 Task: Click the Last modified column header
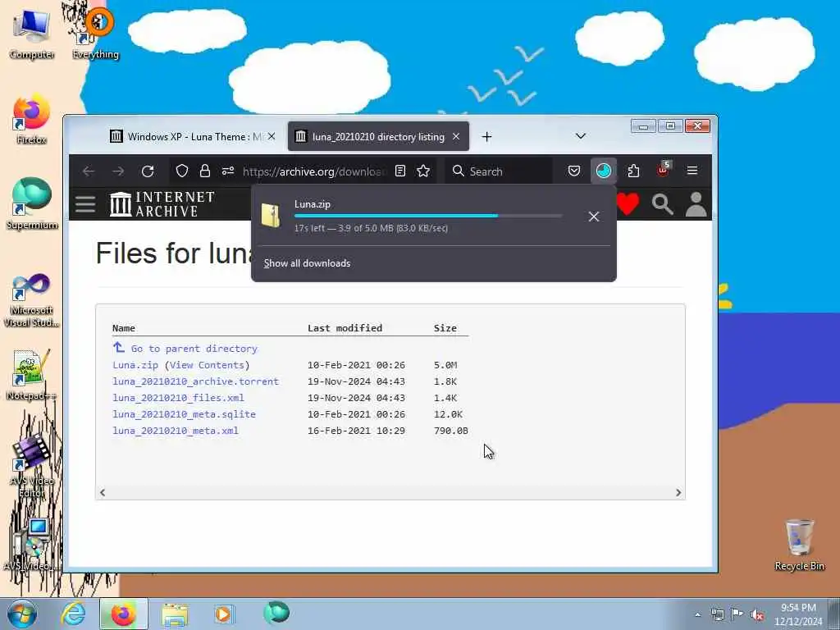345,328
